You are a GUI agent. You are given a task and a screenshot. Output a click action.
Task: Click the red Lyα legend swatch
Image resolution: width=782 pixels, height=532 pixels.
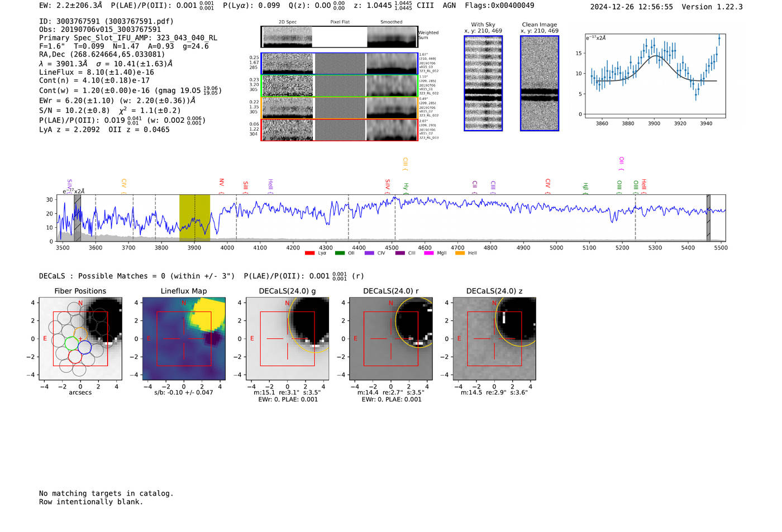tap(309, 253)
